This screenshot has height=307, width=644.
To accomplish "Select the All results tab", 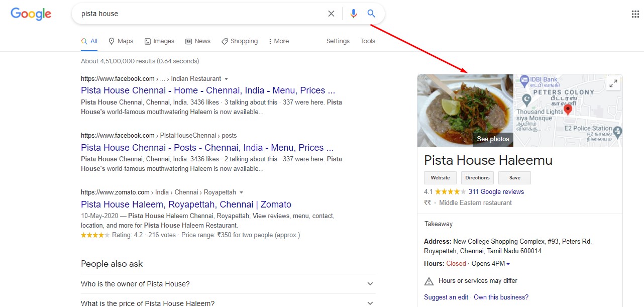I will coord(89,41).
